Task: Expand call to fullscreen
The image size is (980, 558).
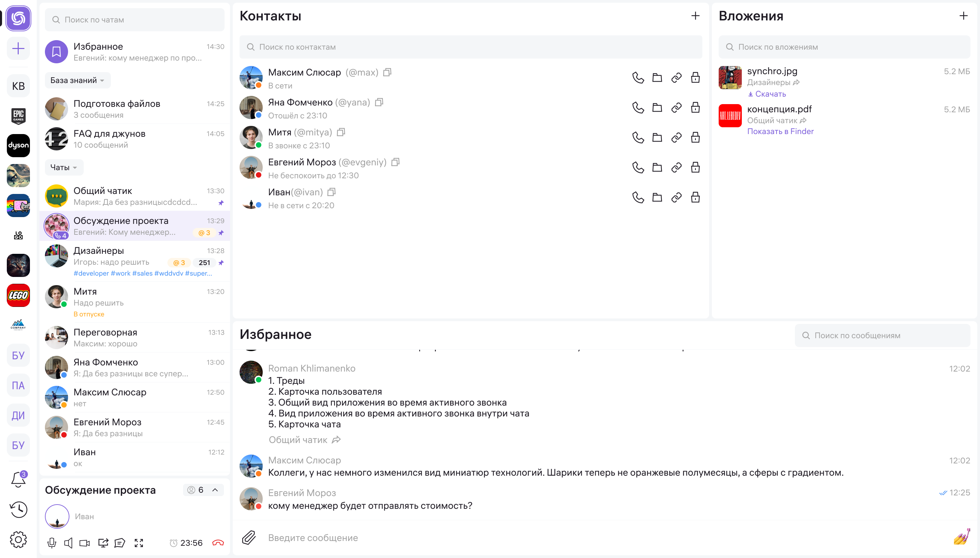Action: tap(139, 543)
